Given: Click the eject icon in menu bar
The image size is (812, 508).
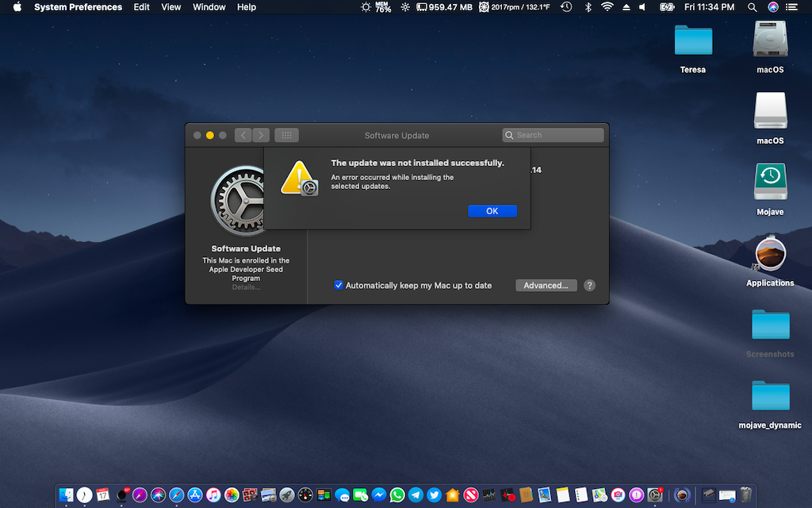Looking at the screenshot, I should (626, 6).
